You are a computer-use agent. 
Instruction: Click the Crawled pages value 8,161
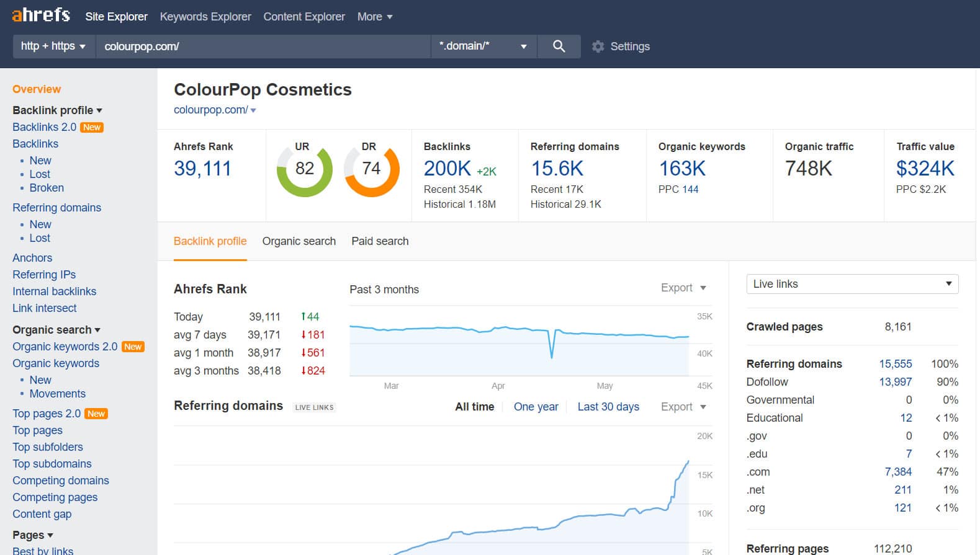898,327
